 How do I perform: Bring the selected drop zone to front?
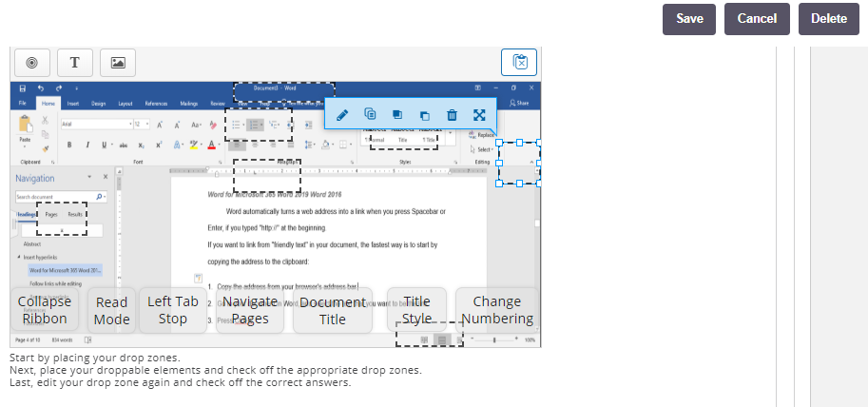[x=396, y=115]
